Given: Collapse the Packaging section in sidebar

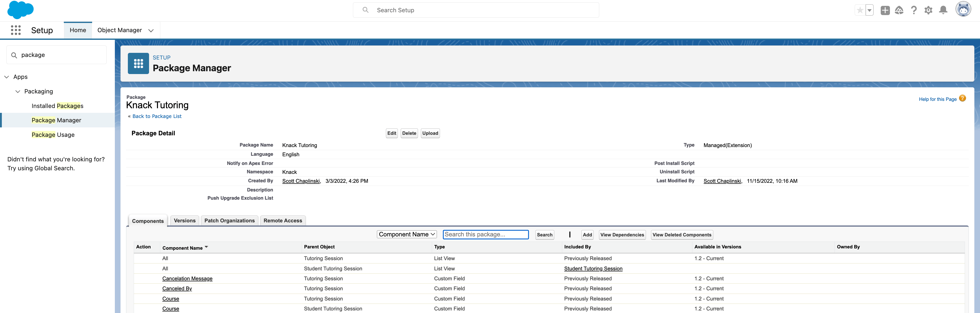Looking at the screenshot, I should [18, 91].
